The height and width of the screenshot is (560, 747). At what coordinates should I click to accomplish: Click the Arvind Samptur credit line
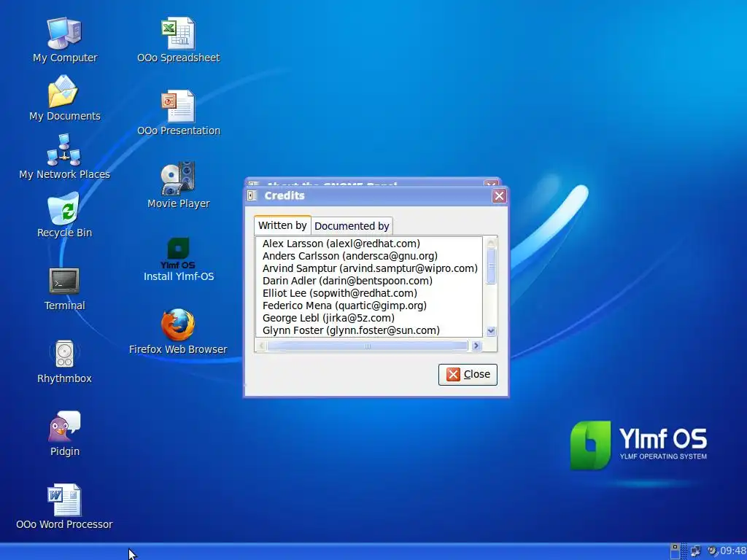pyautogui.click(x=369, y=268)
